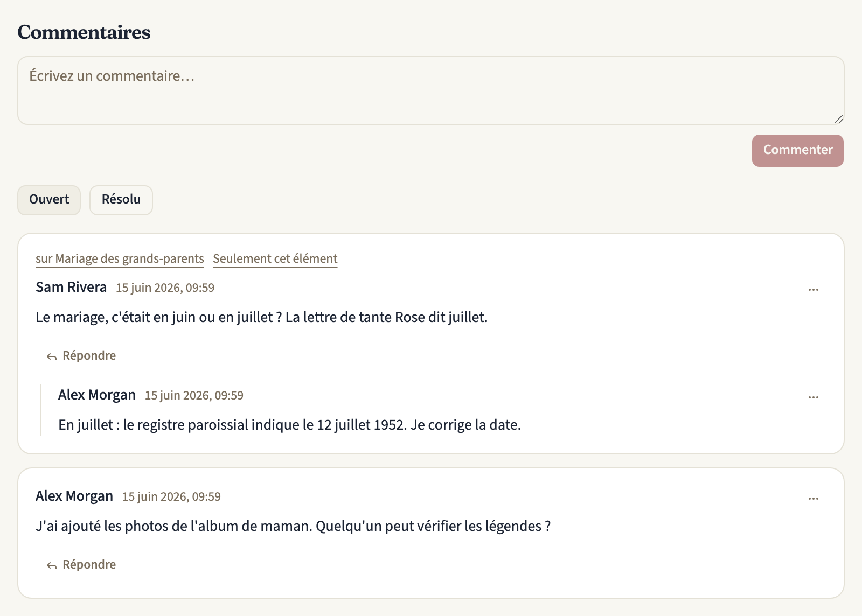Reply to Sam Rivera's wedding comment
The height and width of the screenshot is (616, 862).
pos(81,355)
